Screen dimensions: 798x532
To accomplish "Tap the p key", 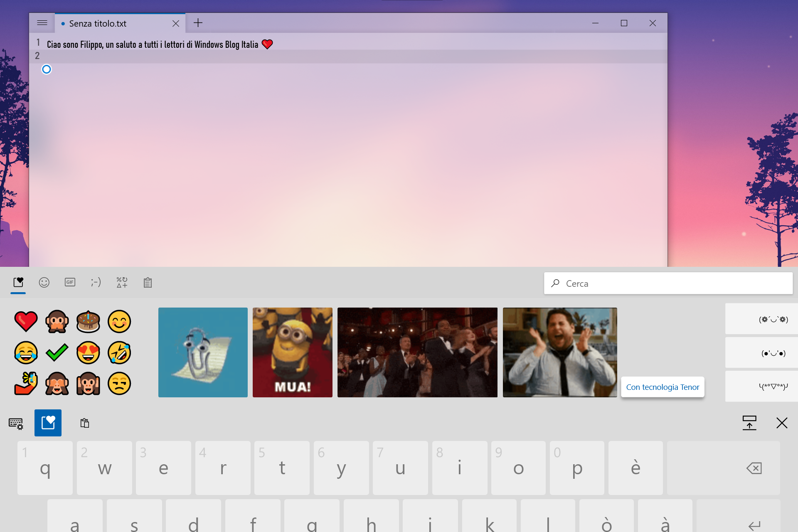I will click(x=577, y=468).
